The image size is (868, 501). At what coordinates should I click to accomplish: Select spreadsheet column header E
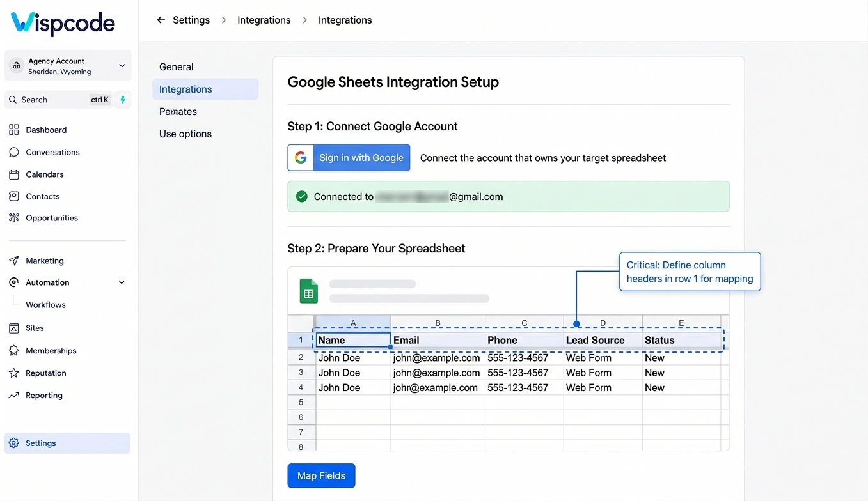[681, 323]
